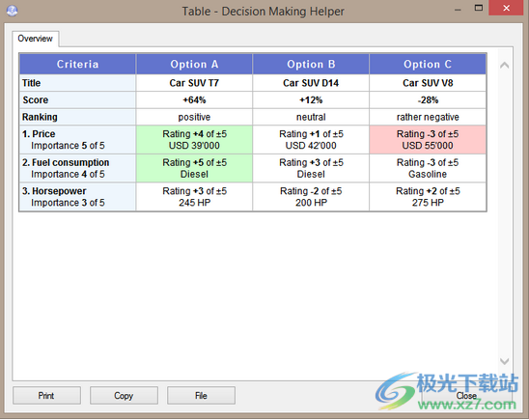529x420 pixels.
Task: Click the neutral ranking cell
Action: pyautogui.click(x=311, y=117)
